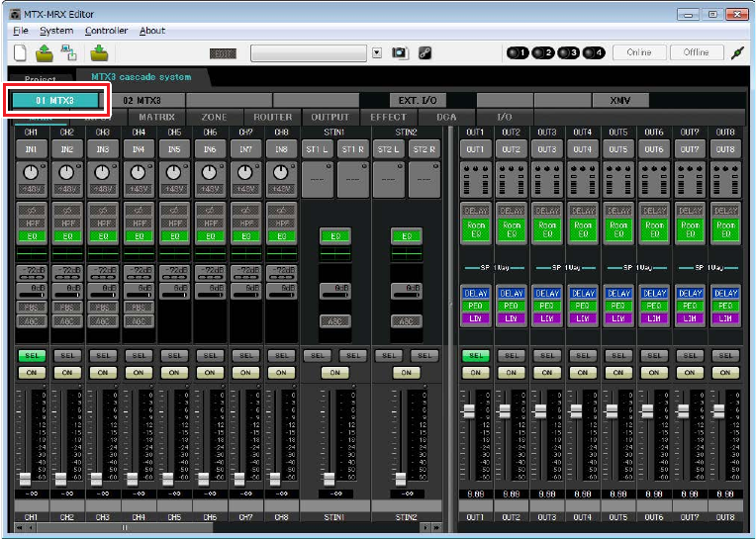Open OUT1 output port settings icon

(475, 180)
